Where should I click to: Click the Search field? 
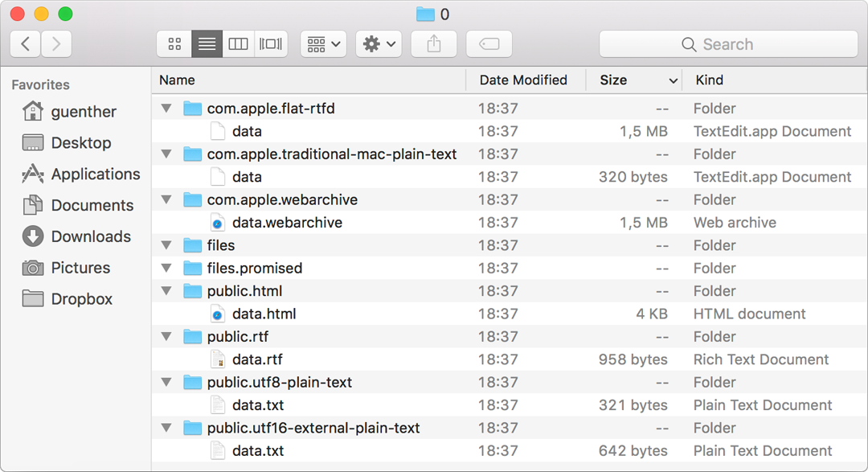point(728,43)
